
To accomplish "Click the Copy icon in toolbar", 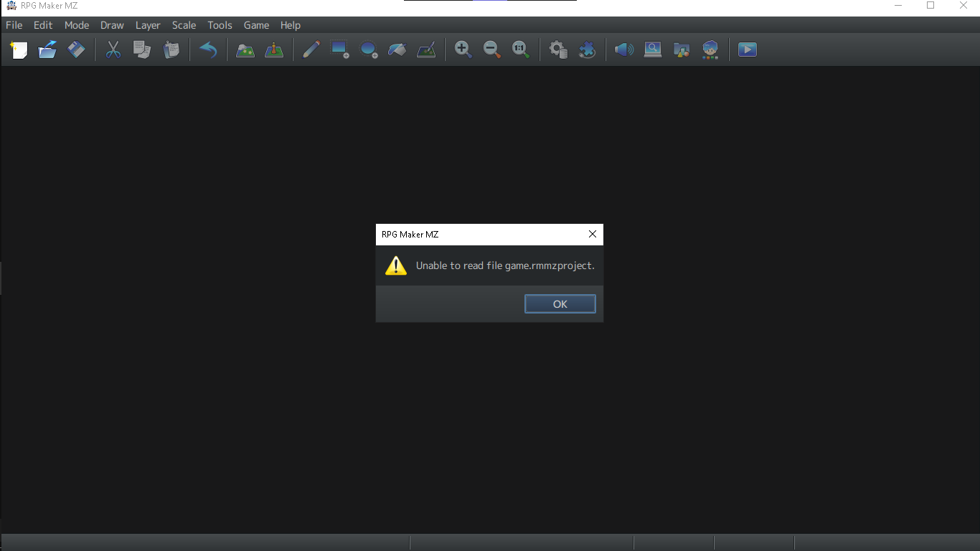I will point(142,50).
